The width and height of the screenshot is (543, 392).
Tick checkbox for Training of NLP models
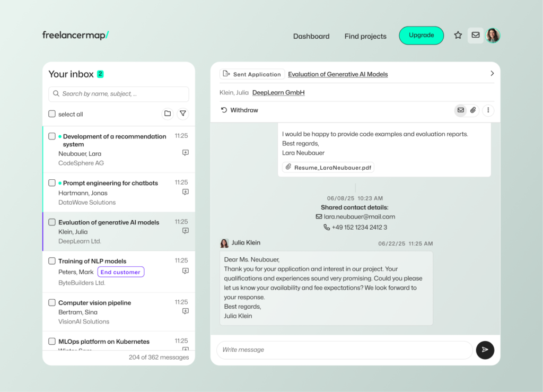point(52,261)
